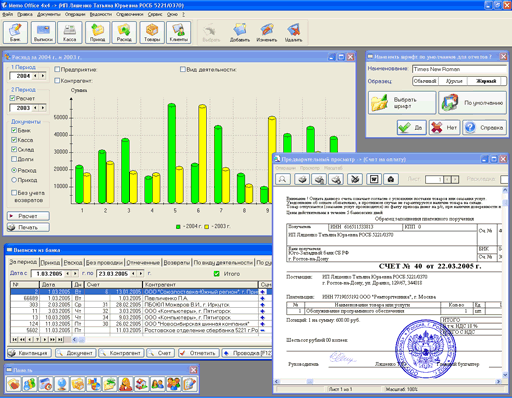
Task: Click the notepad-with-pencil icon in Панель
Action: click(x=190, y=384)
